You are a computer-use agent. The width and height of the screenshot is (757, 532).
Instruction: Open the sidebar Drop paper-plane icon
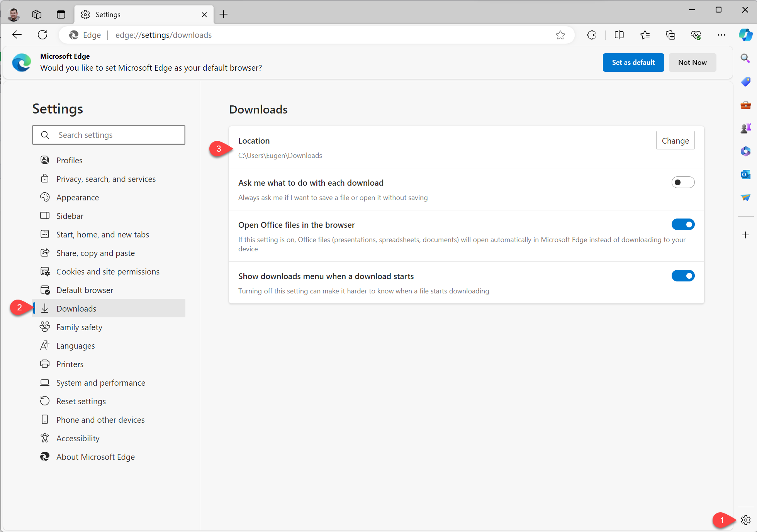click(745, 197)
